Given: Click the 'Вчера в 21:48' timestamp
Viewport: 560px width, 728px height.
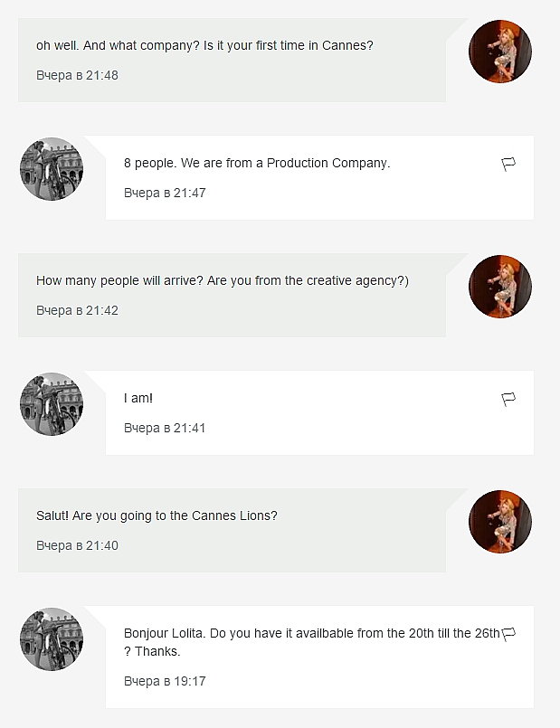Looking at the screenshot, I should point(77,75).
